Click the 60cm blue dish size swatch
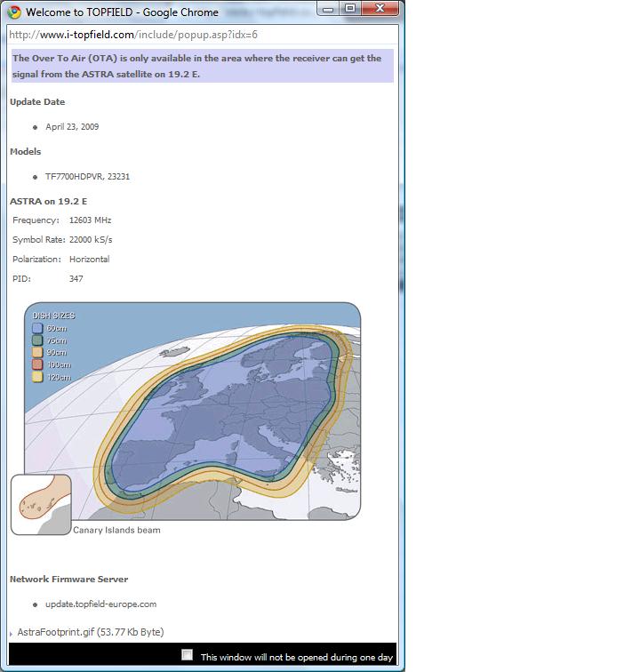640x672 pixels. point(37,328)
